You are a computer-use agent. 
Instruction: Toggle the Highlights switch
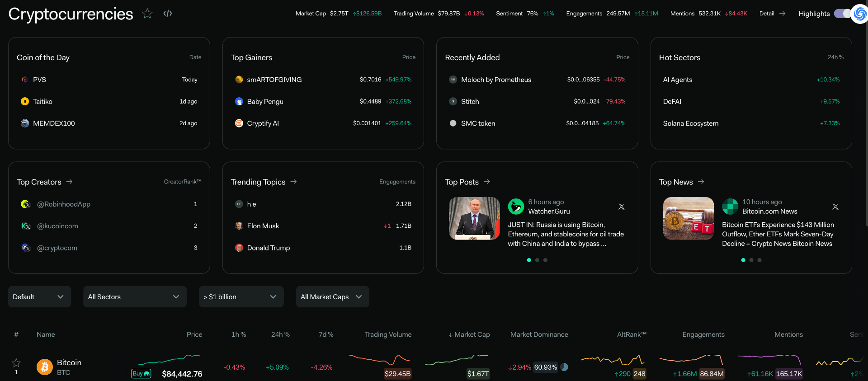coord(843,14)
